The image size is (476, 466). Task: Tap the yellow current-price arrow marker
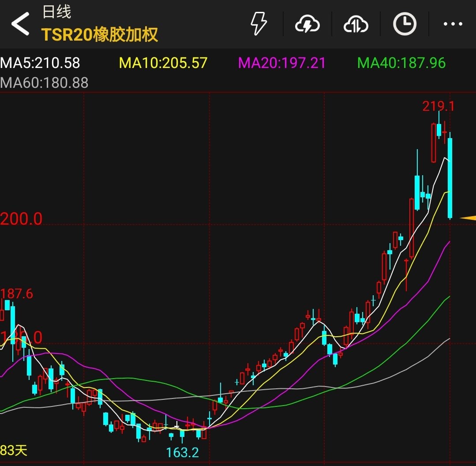coord(468,218)
